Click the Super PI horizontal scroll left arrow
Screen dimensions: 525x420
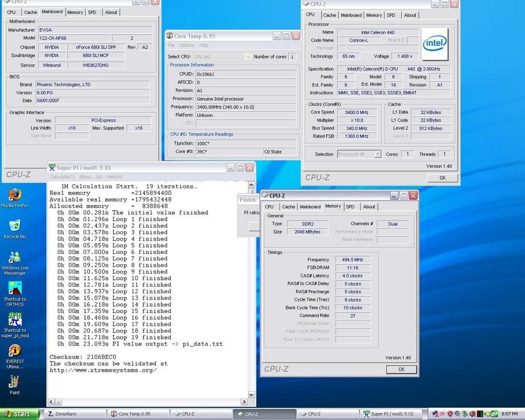point(51,402)
